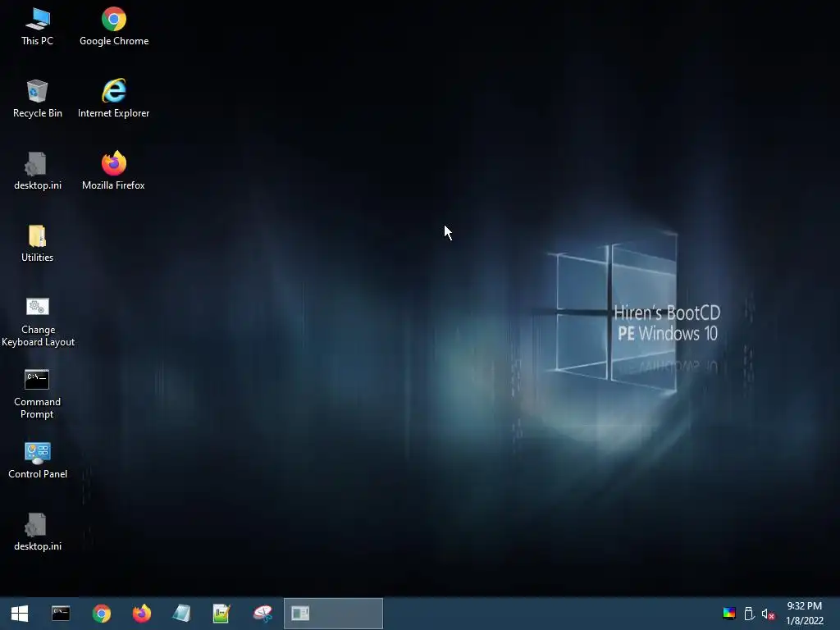Launch Command Prompt from the taskbar
This screenshot has width=840, height=630.
click(61, 614)
